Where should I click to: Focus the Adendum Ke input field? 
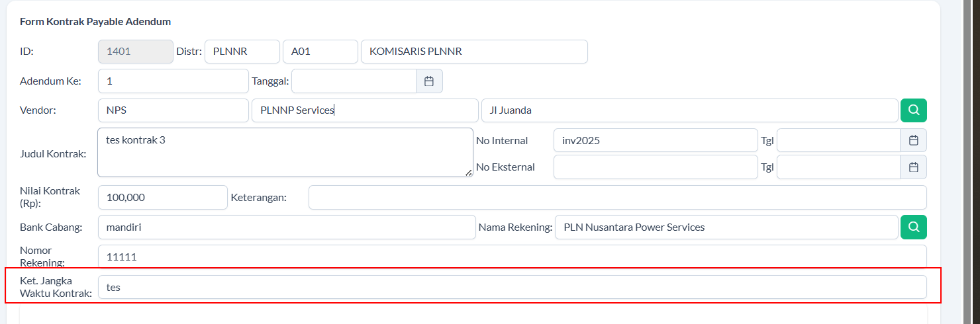173,81
